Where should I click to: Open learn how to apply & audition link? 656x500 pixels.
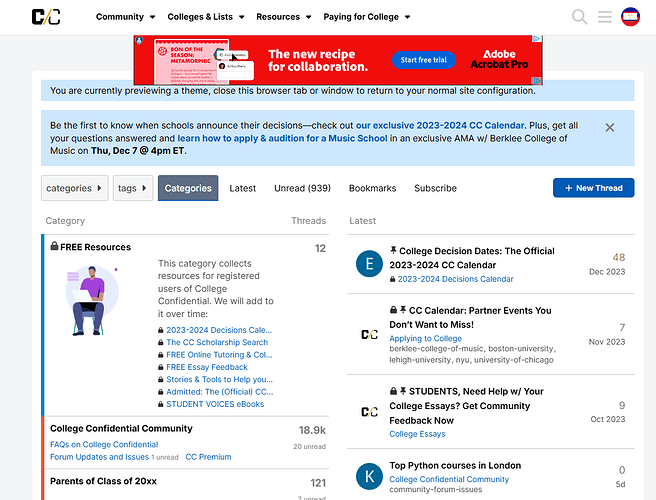coord(282,138)
